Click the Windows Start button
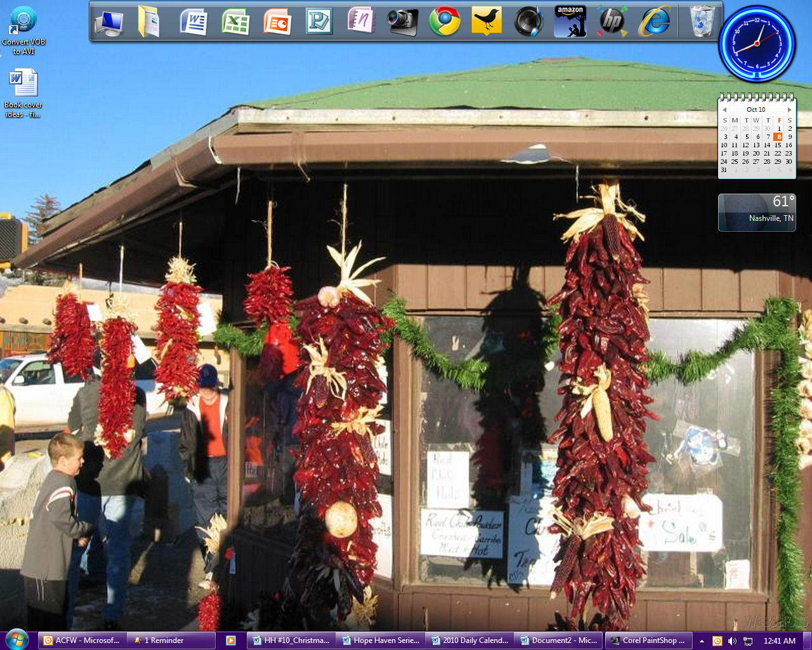 point(17,639)
